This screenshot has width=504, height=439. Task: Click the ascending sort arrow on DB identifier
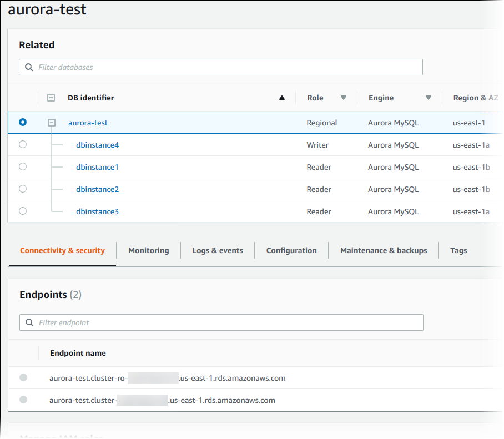282,97
